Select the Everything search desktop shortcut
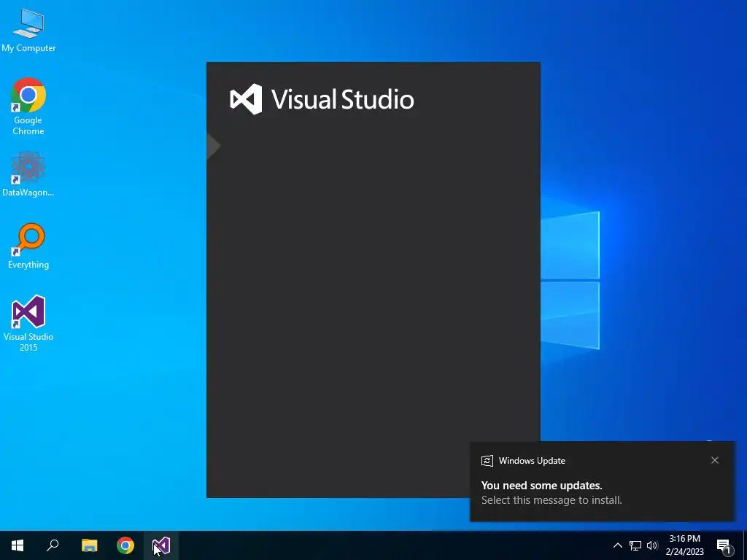Viewport: 747px width, 560px height. pyautogui.click(x=28, y=246)
